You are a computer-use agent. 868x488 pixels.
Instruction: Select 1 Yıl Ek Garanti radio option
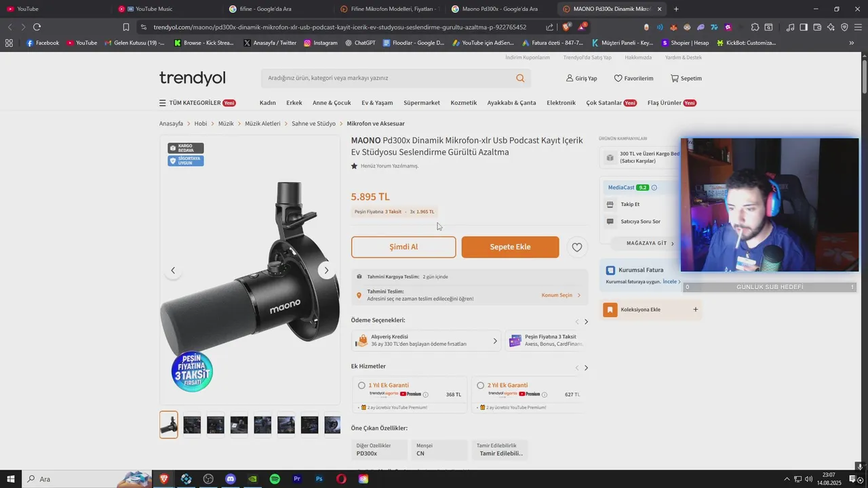click(361, 386)
